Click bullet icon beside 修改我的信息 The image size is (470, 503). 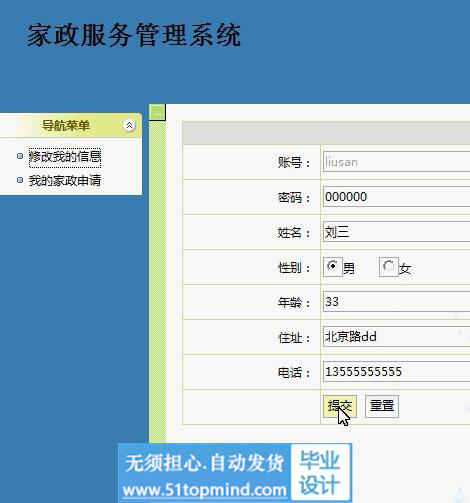click(x=20, y=156)
